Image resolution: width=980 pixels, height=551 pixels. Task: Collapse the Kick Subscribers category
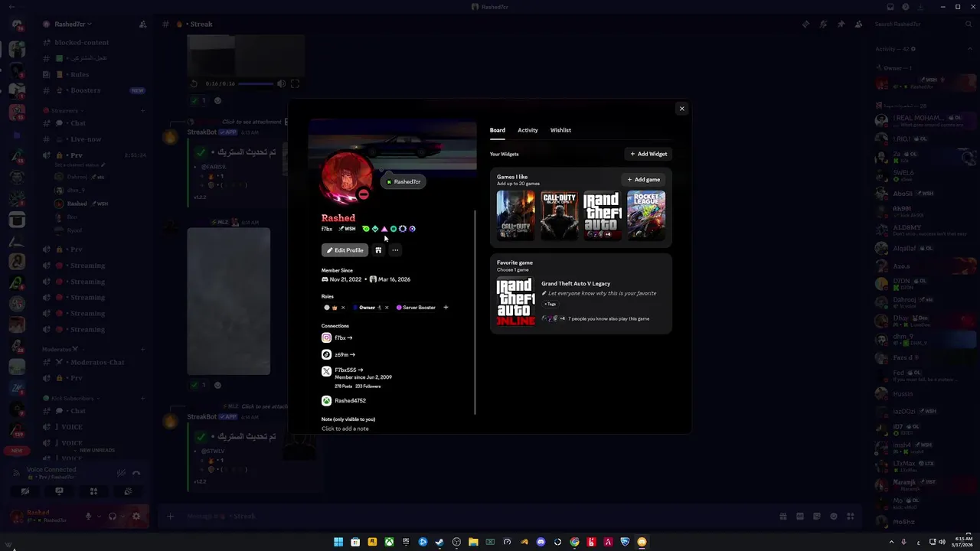(x=71, y=399)
